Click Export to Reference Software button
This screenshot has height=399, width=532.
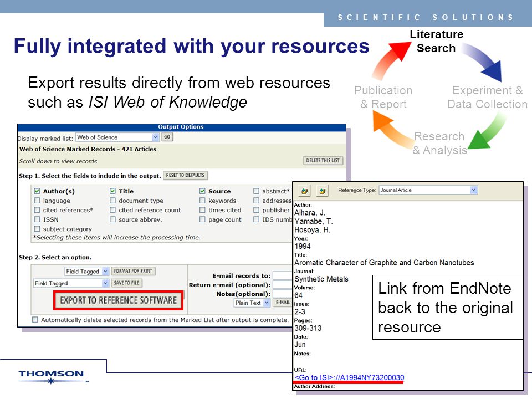point(119,300)
